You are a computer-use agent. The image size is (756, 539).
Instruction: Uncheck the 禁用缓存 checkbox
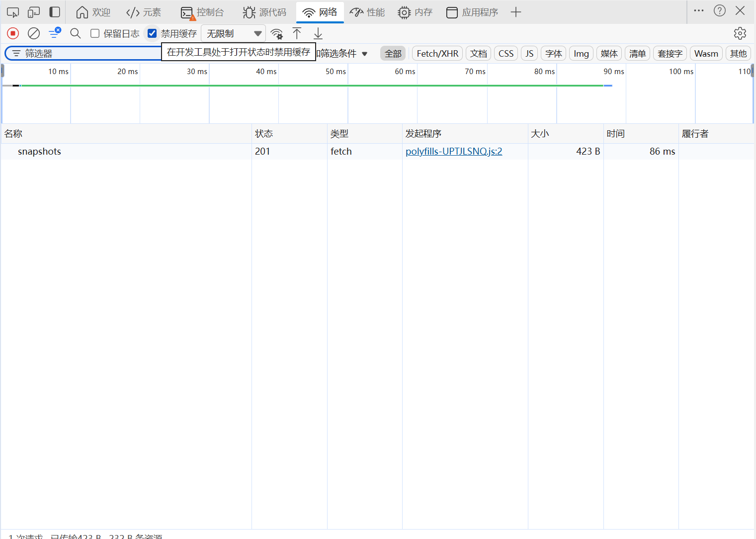point(152,33)
